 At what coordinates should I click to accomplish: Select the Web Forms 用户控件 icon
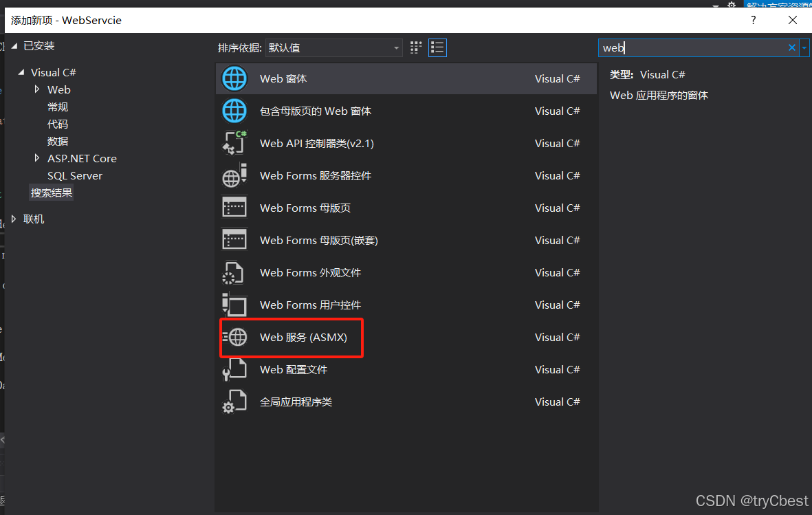tap(234, 305)
